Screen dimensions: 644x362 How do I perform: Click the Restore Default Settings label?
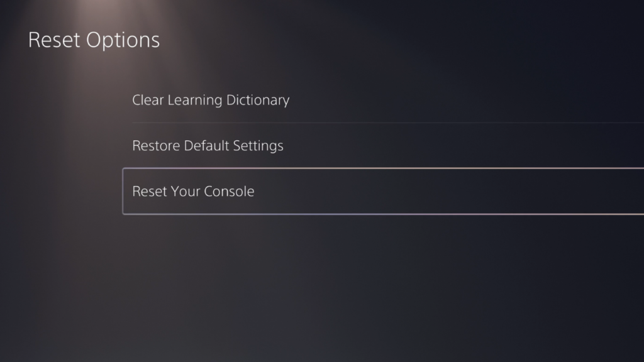pyautogui.click(x=208, y=146)
